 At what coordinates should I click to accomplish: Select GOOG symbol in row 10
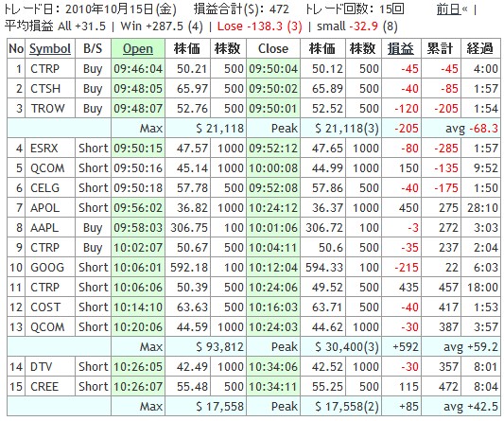tap(47, 268)
